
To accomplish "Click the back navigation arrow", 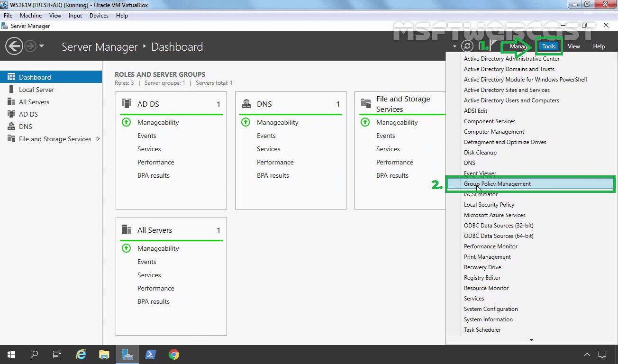I will (14, 45).
